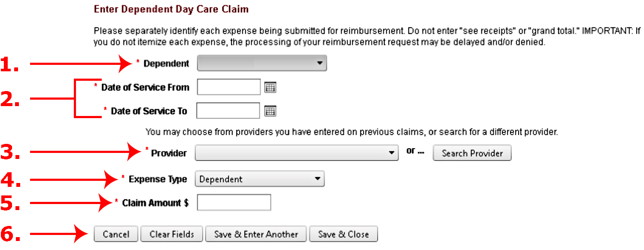Click Clear Fields to reset form

[x=172, y=235]
